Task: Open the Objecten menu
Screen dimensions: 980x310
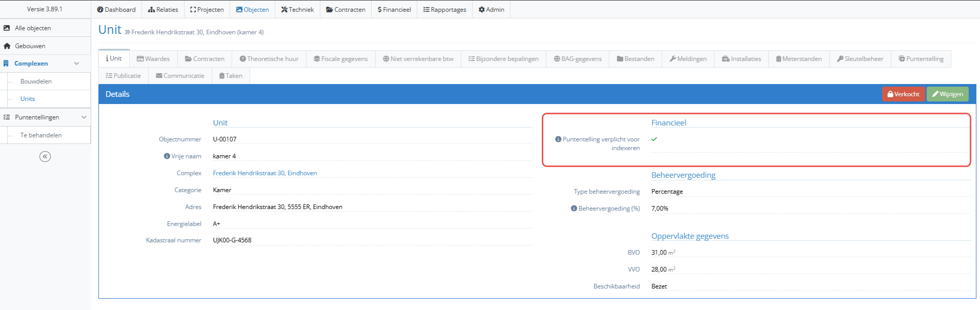Action: [x=252, y=9]
